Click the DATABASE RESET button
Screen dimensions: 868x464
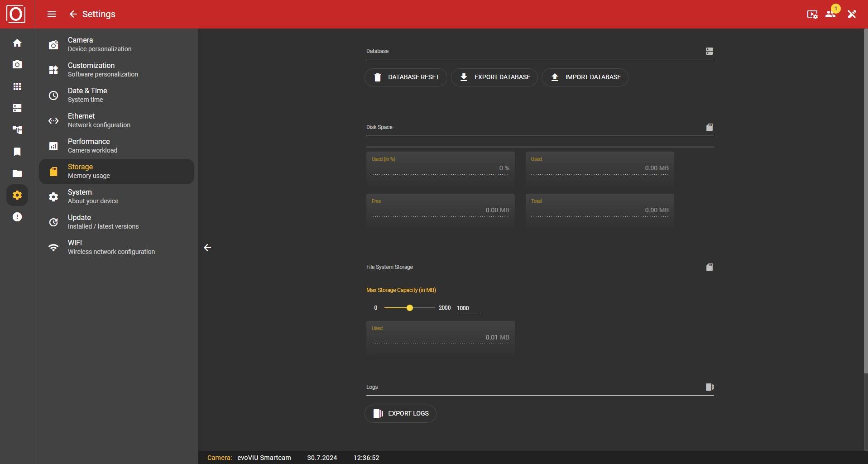tap(406, 77)
